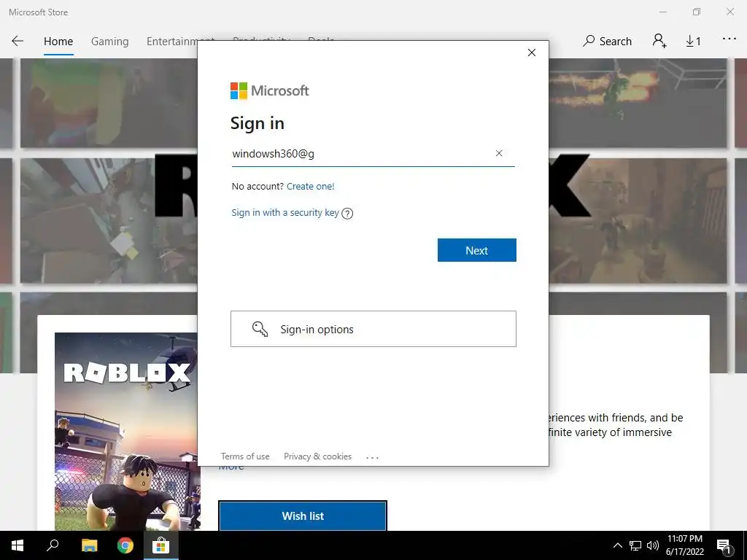This screenshot has height=560, width=747.
Task: Open the See more ellipsis menu
Action: pos(729,39)
